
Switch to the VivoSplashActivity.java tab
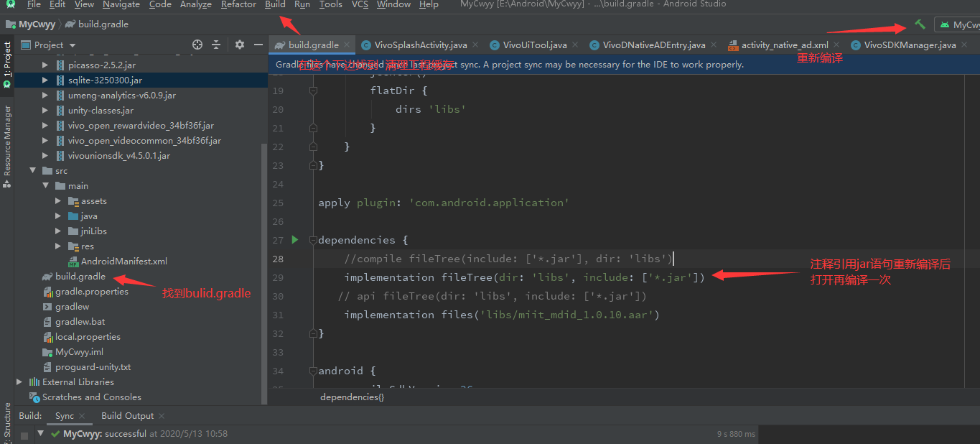click(419, 44)
